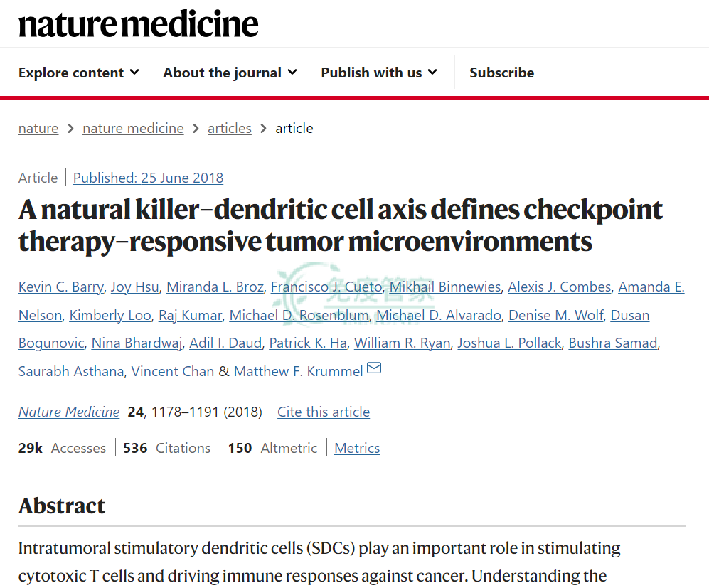Open corresponding author Matthew F. Krummel
The image size is (709, 588).
tap(299, 371)
